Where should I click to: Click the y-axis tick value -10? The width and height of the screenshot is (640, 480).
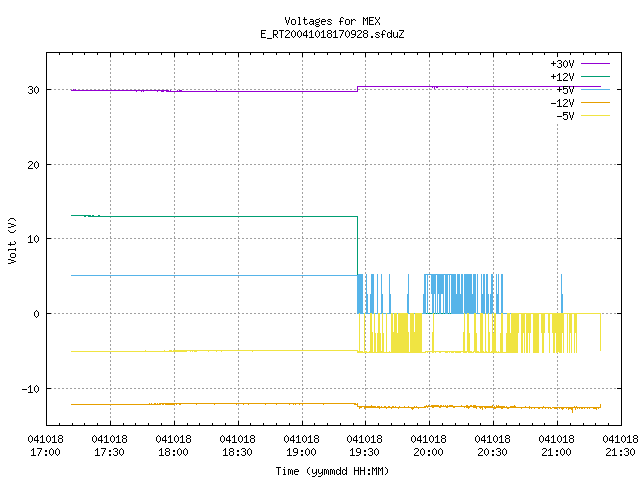click(31, 389)
